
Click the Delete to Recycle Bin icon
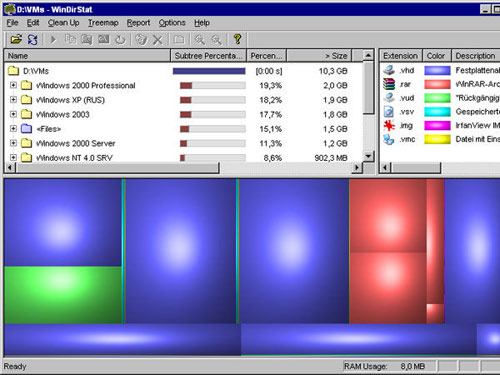(141, 40)
